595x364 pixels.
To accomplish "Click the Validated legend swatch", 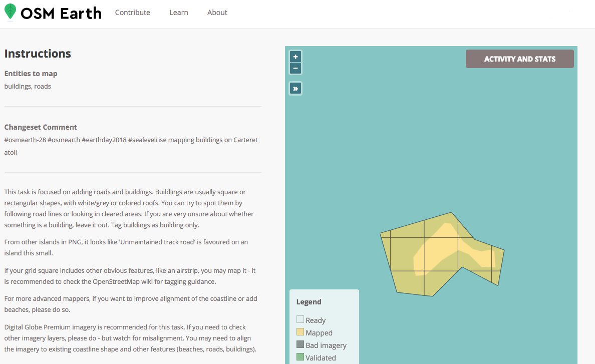I will 300,357.
